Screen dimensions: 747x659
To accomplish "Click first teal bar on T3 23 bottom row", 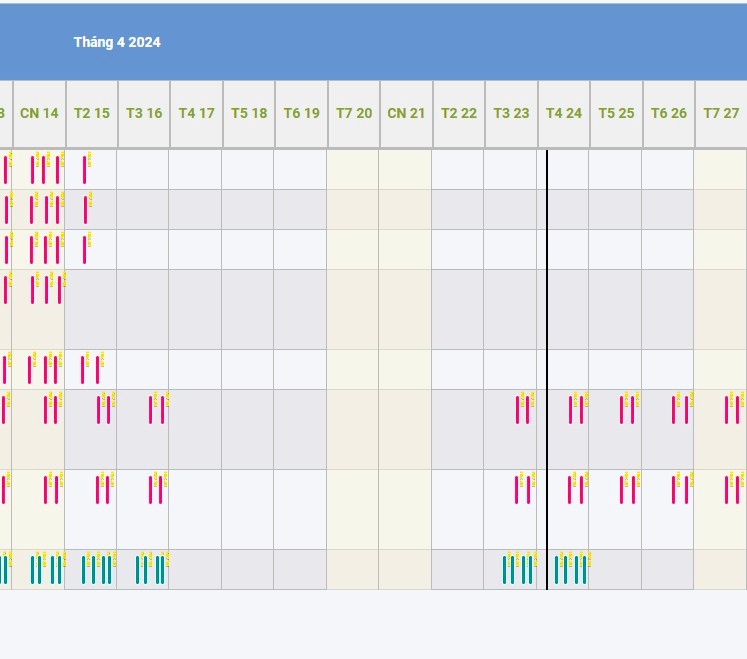I will [505, 569].
